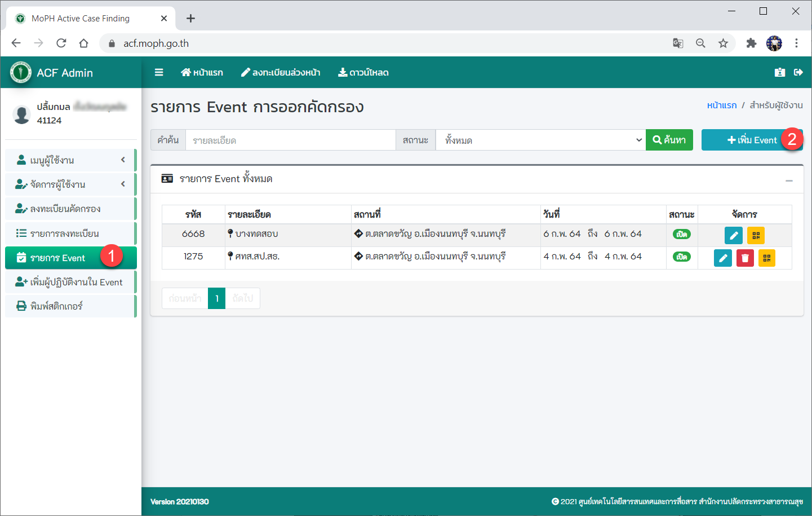Open ลงทะเบียนล่วงหน้า in the top navigation
812x516 pixels.
tap(281, 72)
